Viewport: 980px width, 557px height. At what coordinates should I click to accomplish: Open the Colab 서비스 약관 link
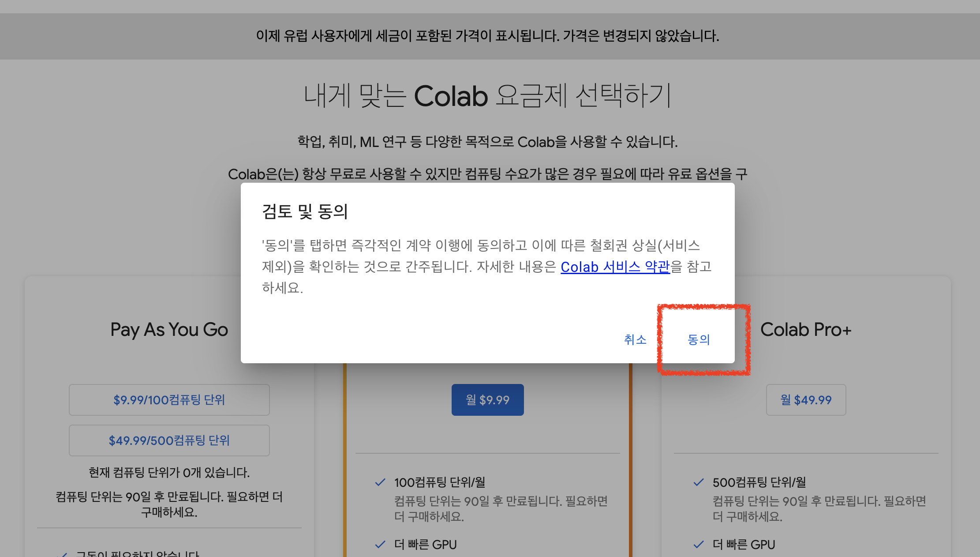point(615,267)
